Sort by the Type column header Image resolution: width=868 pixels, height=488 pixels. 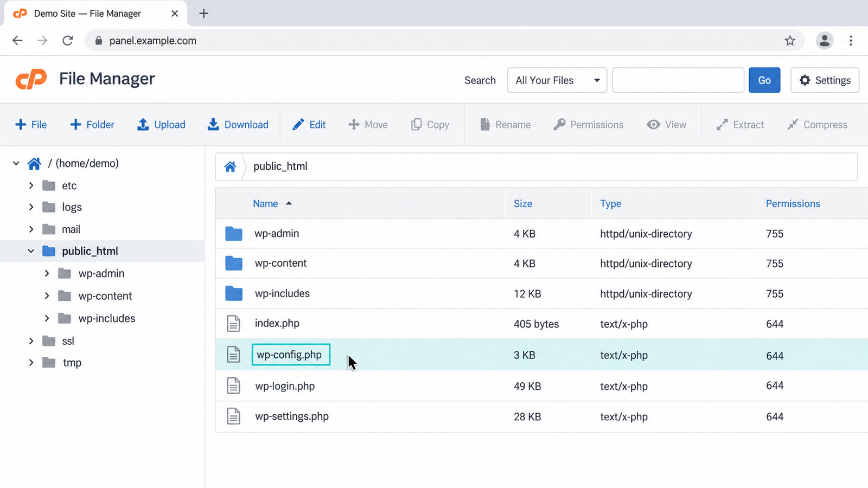610,203
